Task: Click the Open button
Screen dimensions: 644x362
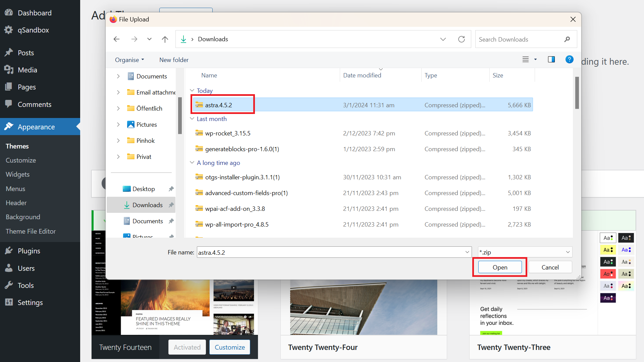Action: (x=500, y=267)
